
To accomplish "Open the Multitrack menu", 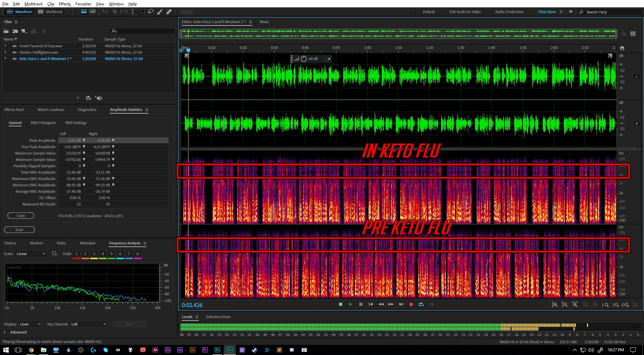I will pos(34,4).
